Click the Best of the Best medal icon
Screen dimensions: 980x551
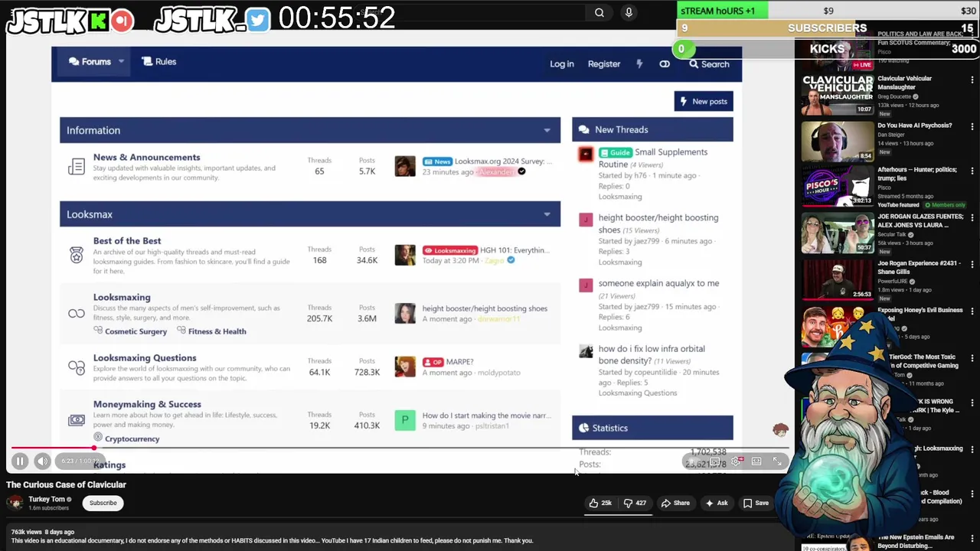77,255
